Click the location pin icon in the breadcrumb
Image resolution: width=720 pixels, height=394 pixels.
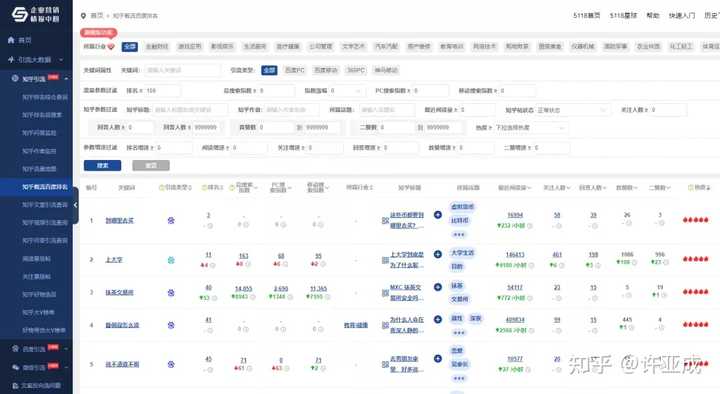coord(83,16)
